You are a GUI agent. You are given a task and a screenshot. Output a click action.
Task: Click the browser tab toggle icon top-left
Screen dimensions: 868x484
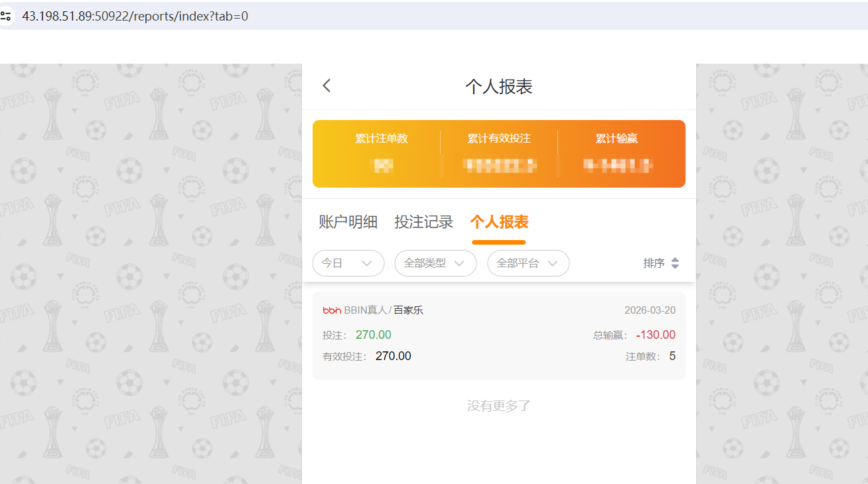point(7,15)
